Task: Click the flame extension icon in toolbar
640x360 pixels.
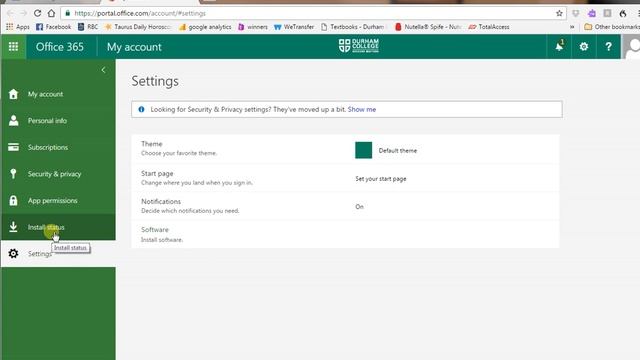Action: click(623, 13)
